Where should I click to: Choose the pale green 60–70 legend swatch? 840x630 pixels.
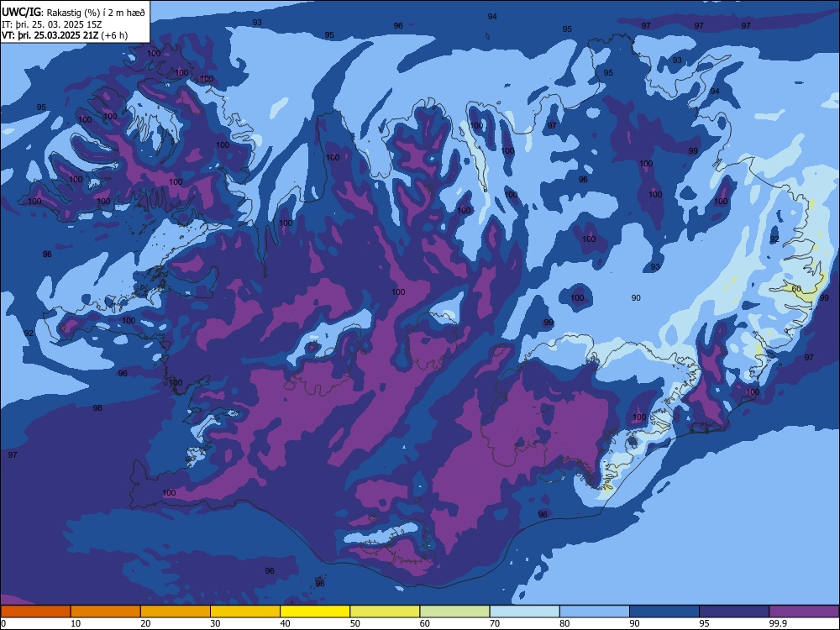tap(454, 612)
